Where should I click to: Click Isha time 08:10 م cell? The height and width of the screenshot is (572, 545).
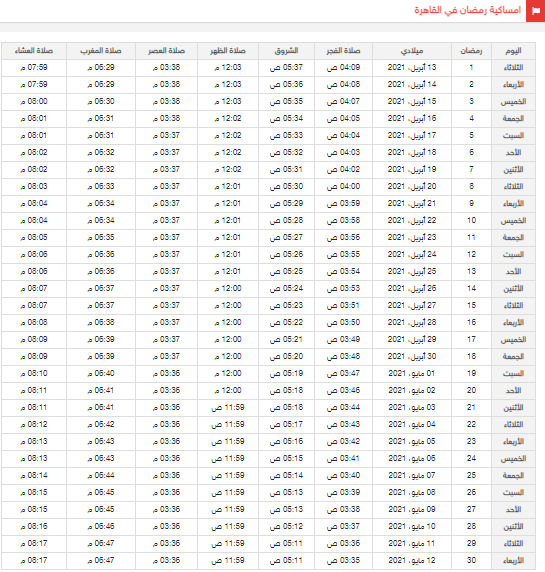(34, 374)
